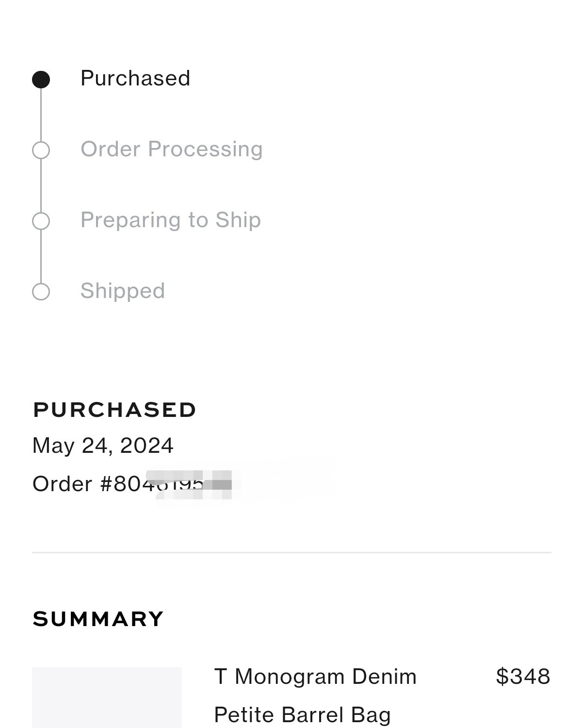
Task: Click the filled Purchased status dot
Action: coord(41,80)
